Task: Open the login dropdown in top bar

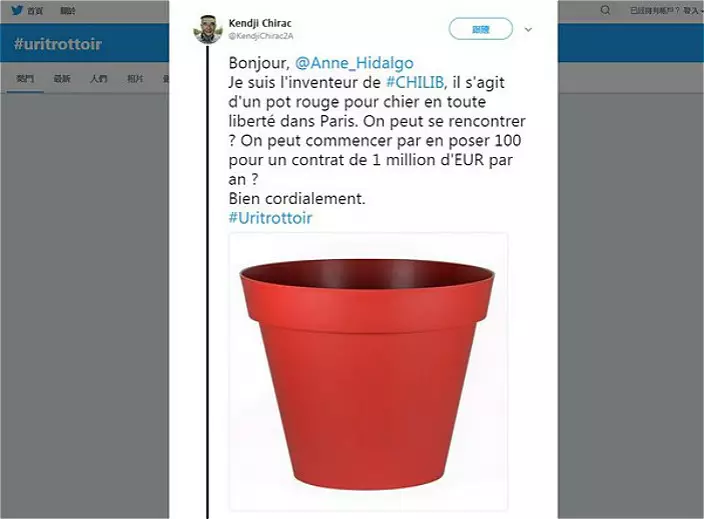Action: [693, 10]
